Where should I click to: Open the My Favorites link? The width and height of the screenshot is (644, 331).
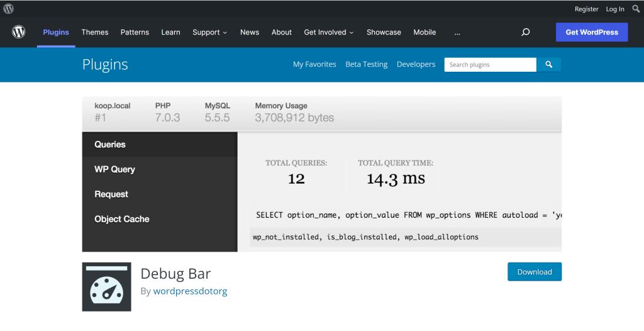(314, 64)
